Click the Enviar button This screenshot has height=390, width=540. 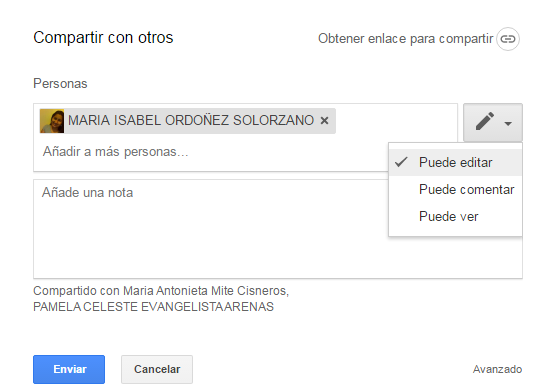pyautogui.click(x=69, y=369)
